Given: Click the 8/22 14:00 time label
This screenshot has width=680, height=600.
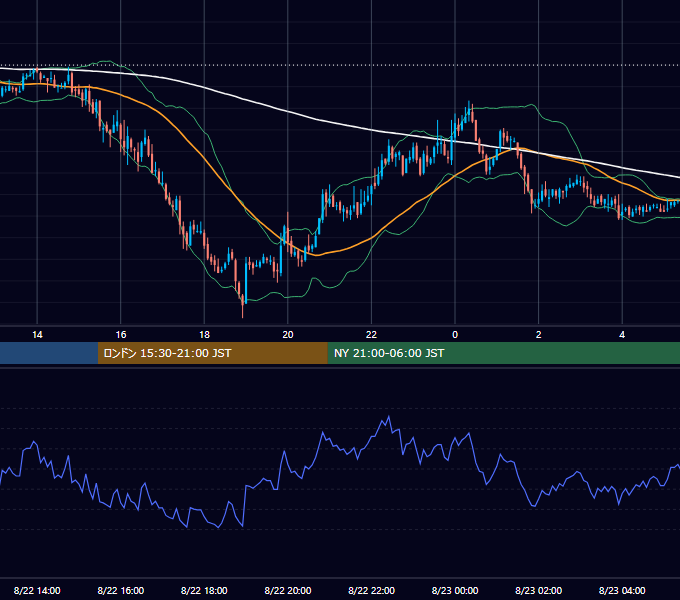Looking at the screenshot, I should click(x=37, y=590).
